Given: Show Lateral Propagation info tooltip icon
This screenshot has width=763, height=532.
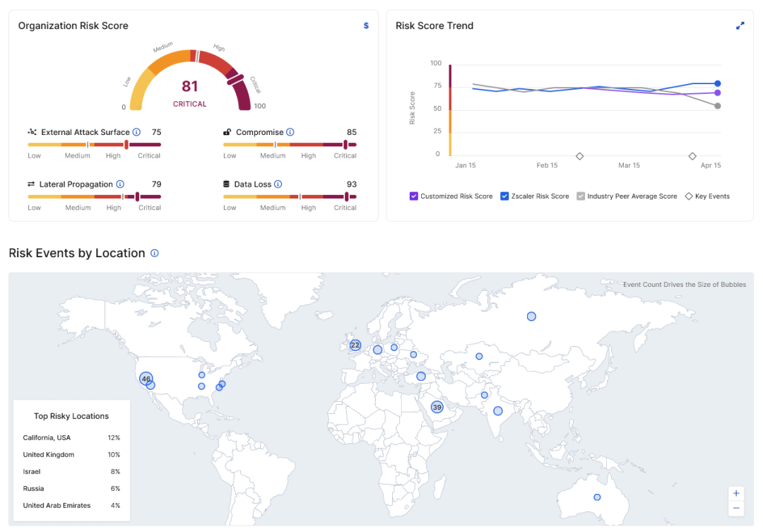Looking at the screenshot, I should [x=120, y=184].
